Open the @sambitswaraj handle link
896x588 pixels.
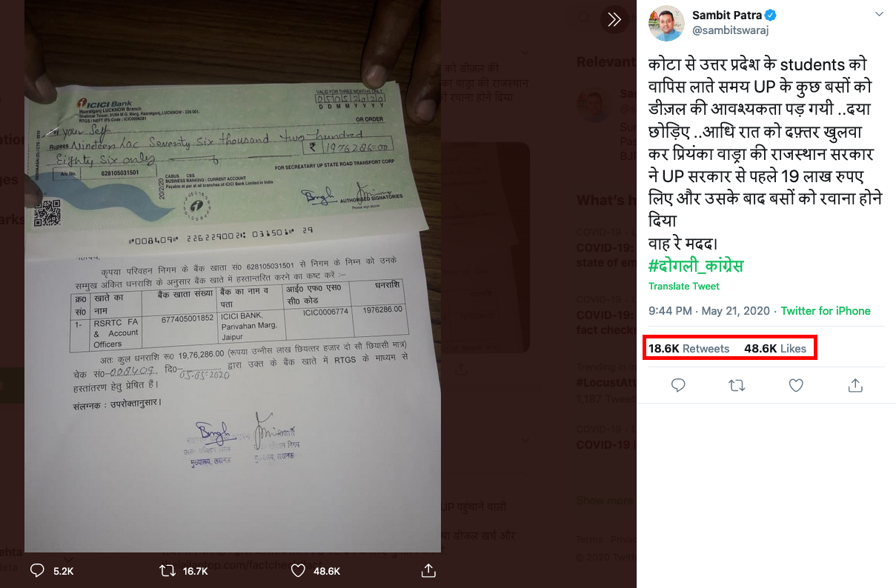coord(730,30)
